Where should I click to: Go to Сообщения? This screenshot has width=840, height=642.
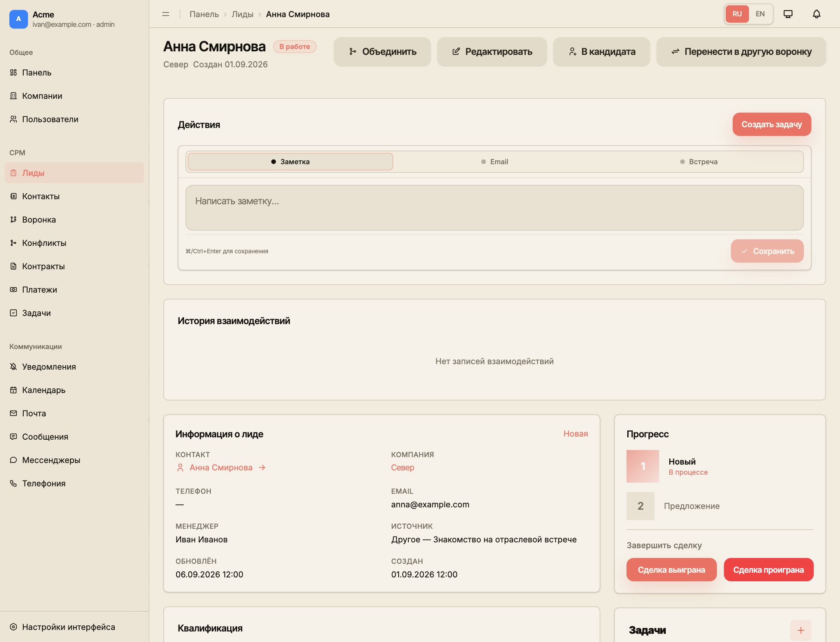coord(74,437)
